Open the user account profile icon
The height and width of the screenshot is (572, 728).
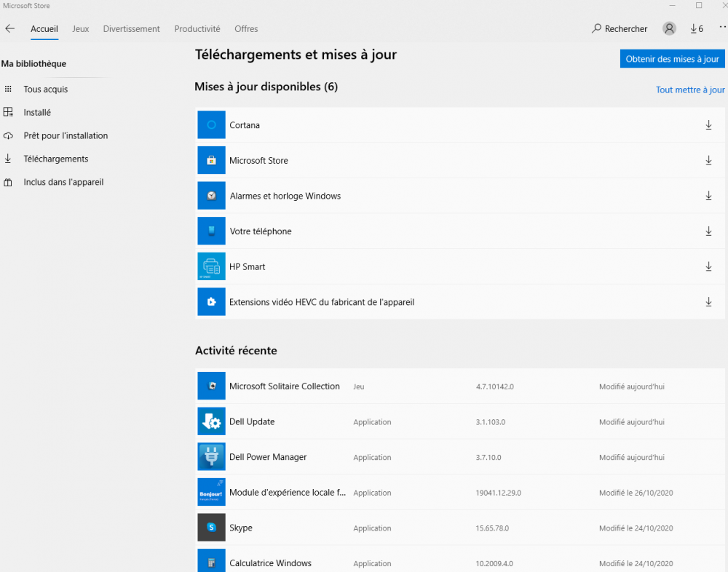669,29
